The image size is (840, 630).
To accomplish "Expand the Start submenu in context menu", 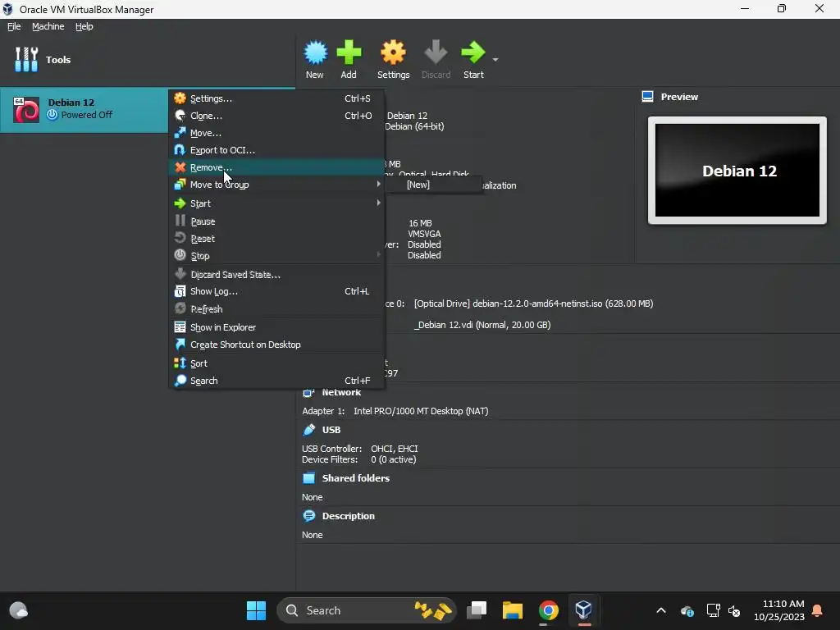I will pyautogui.click(x=277, y=203).
